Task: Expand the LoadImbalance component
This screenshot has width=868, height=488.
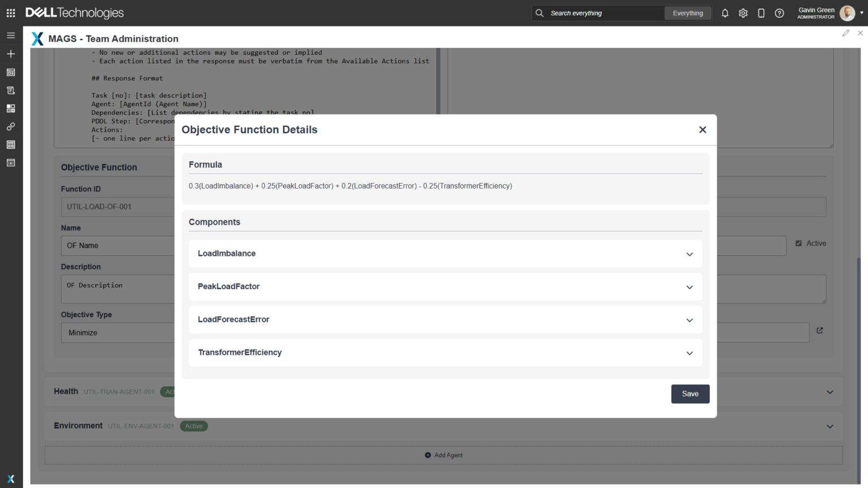Action: (689, 254)
